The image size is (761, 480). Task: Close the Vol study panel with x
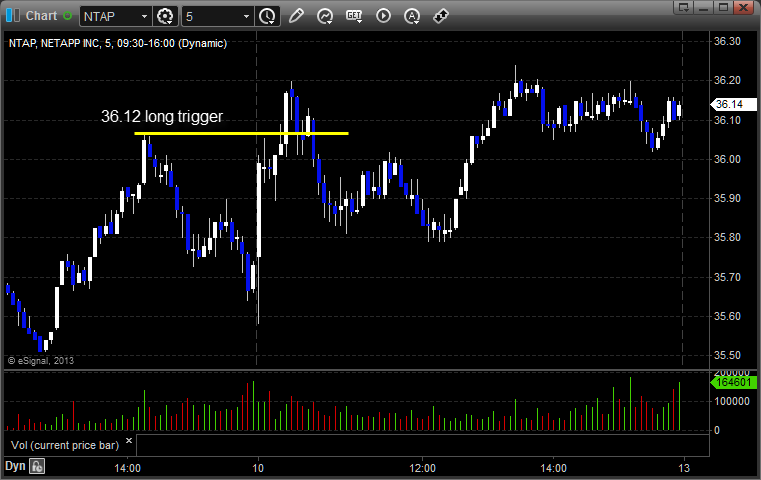point(129,441)
